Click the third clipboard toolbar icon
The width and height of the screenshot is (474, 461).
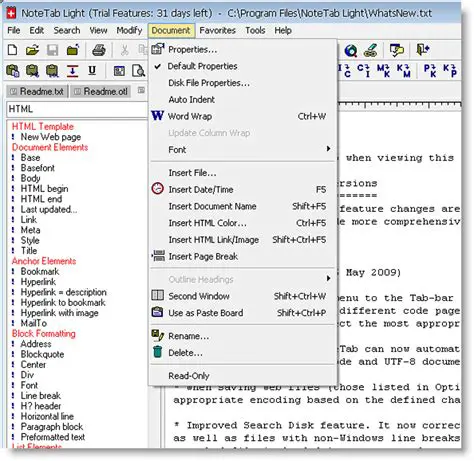click(52, 71)
